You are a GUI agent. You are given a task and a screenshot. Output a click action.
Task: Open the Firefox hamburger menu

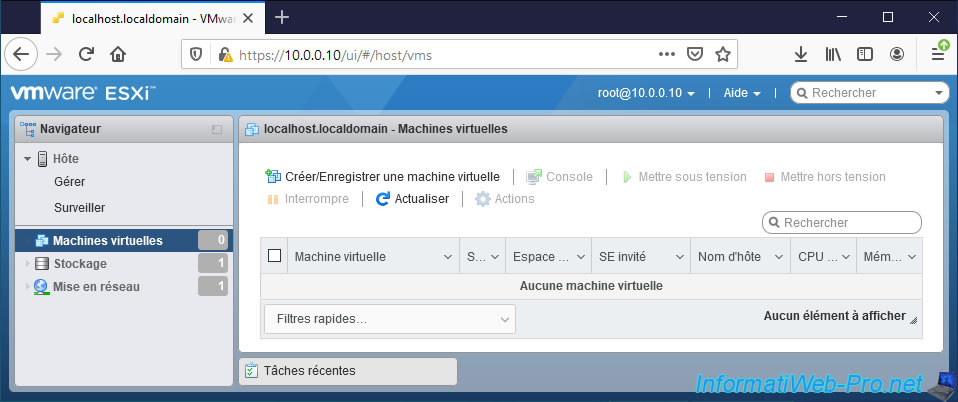click(939, 53)
